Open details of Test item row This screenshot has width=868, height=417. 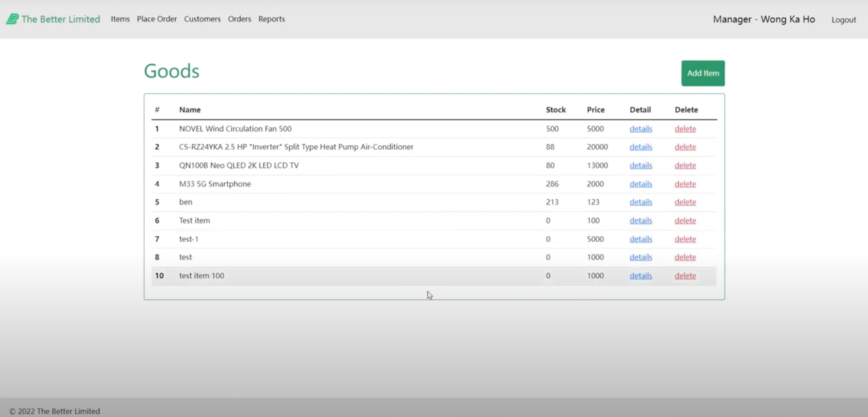pyautogui.click(x=640, y=221)
